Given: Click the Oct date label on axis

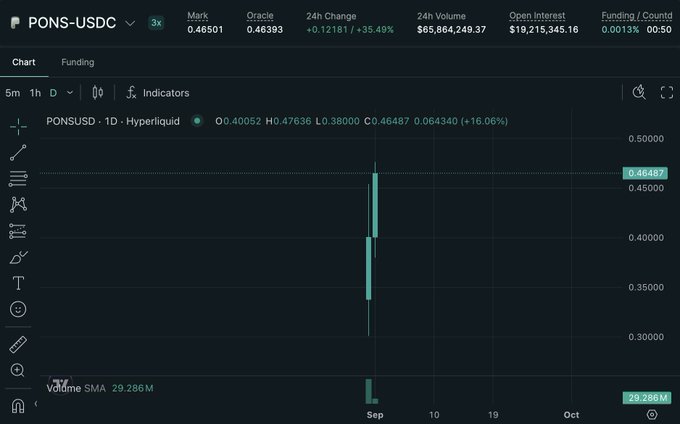Looking at the screenshot, I should pyautogui.click(x=571, y=415).
